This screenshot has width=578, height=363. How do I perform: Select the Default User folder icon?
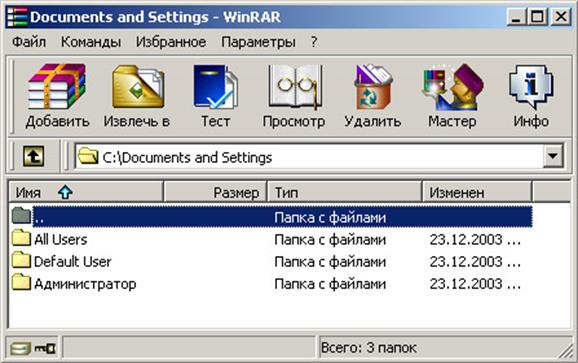(x=21, y=261)
